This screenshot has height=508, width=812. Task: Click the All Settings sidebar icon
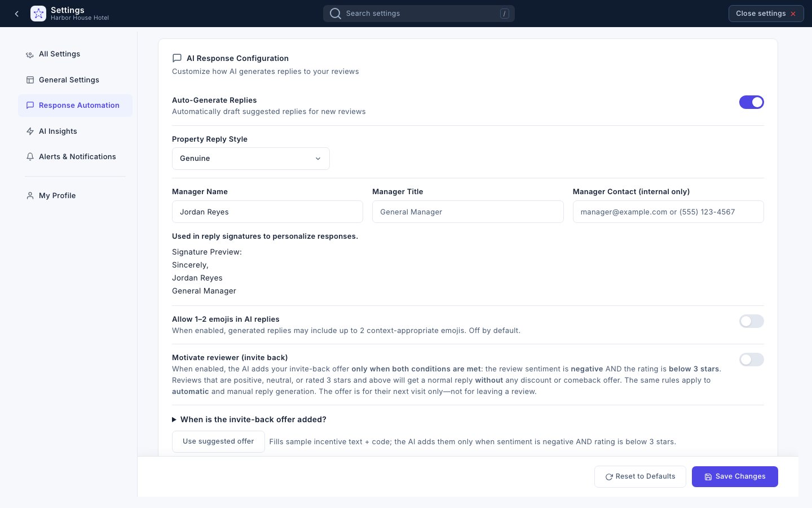(x=30, y=54)
